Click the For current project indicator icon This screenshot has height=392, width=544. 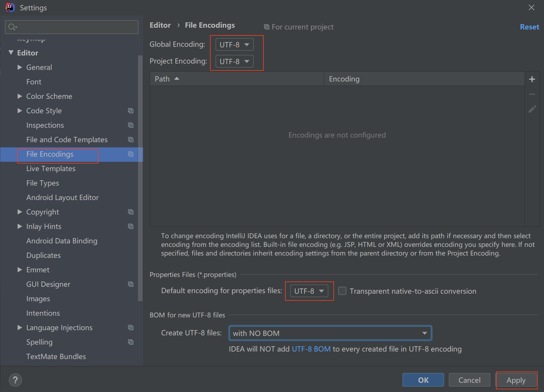(x=266, y=27)
